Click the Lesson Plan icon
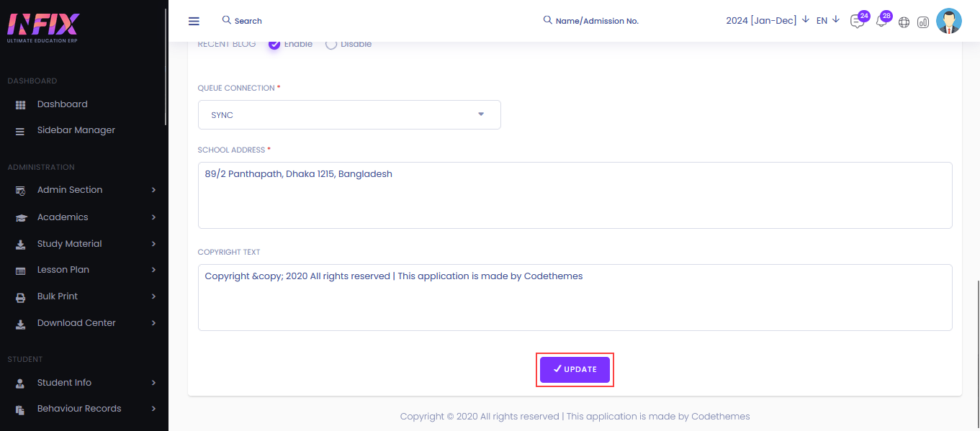This screenshot has width=980, height=431. pyautogui.click(x=21, y=271)
